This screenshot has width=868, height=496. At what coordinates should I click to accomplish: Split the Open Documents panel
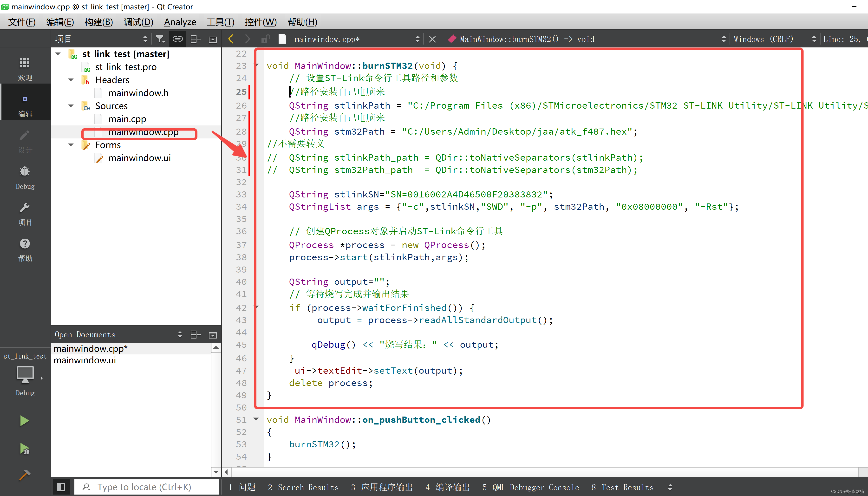point(195,334)
